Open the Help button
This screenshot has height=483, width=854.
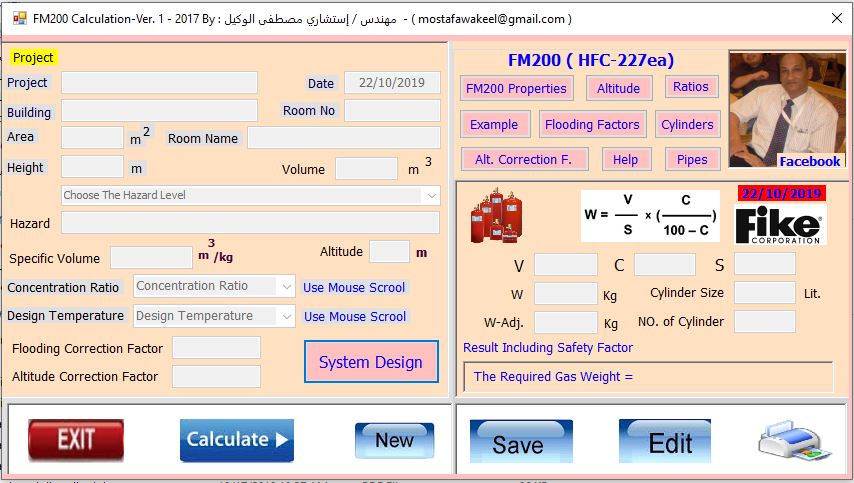click(x=626, y=160)
